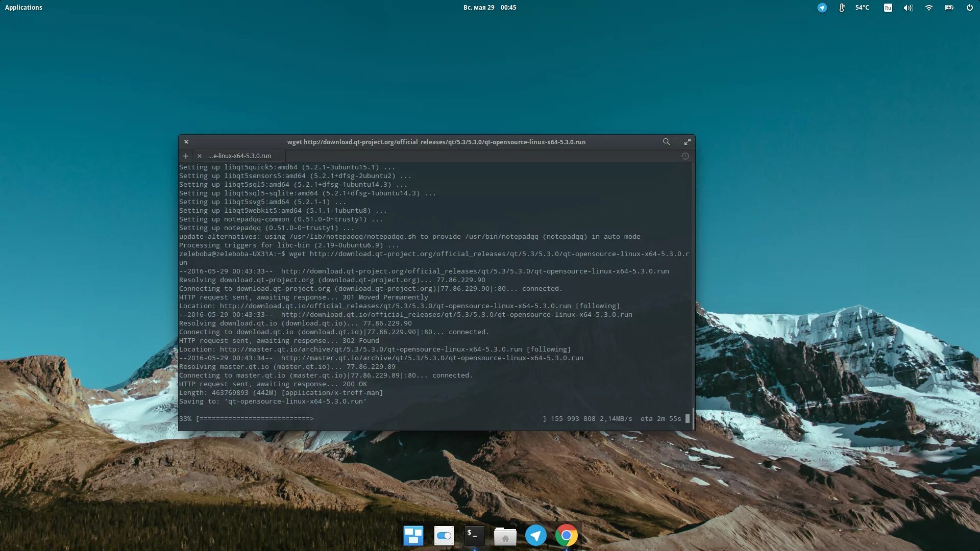Open multitasking view from the dock
Image resolution: width=980 pixels, height=551 pixels.
413,536
